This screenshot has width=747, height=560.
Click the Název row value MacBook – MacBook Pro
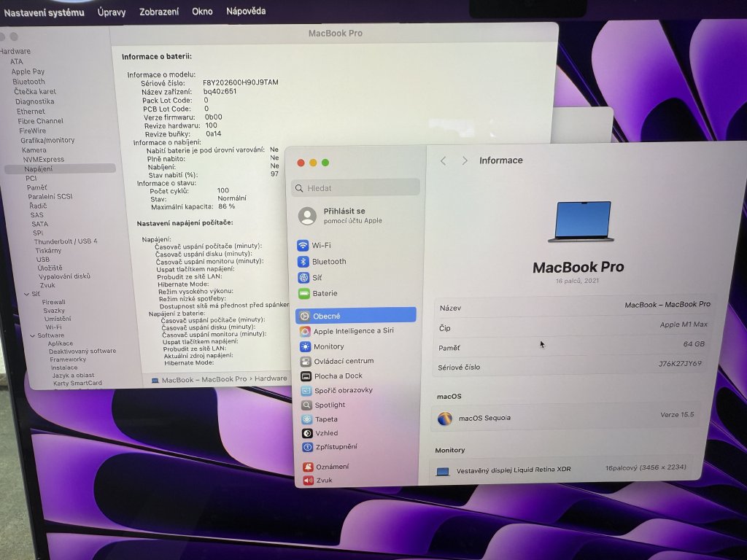point(667,304)
